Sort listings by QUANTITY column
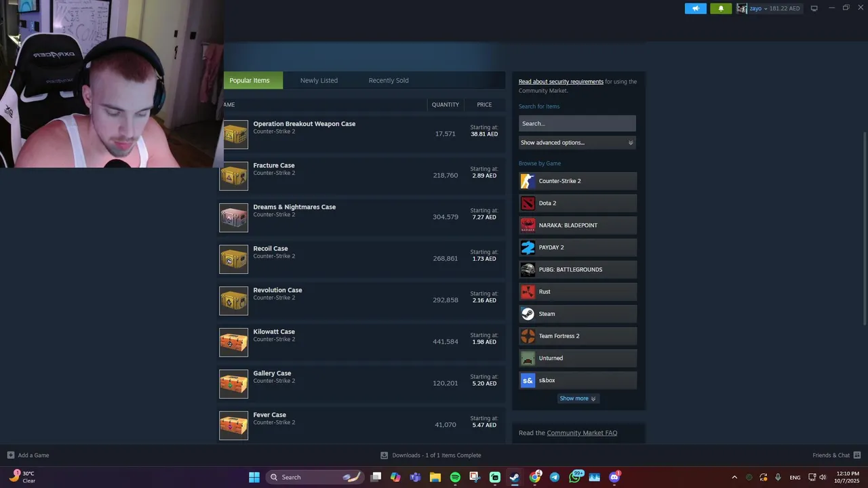 click(x=446, y=104)
